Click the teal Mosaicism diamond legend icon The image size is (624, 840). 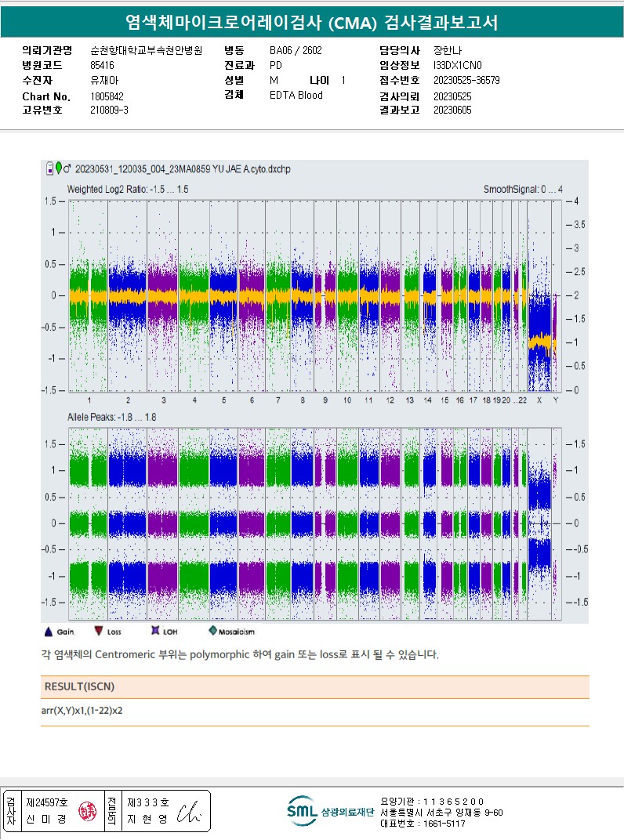click(x=212, y=631)
